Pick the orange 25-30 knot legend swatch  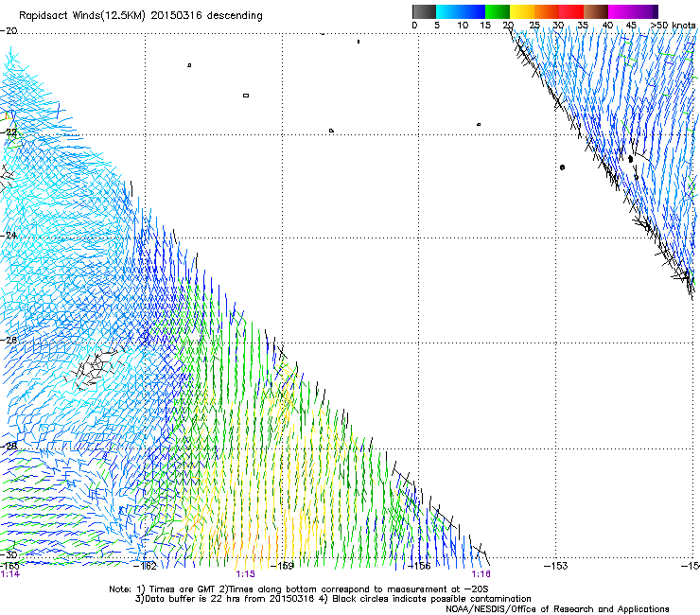547,11
